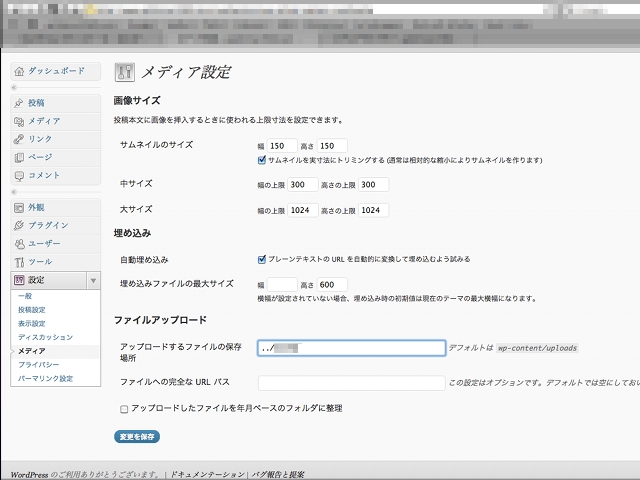640x480 pixels.
Task: Select the メディア submenu item under 設定
Action: coord(32,351)
